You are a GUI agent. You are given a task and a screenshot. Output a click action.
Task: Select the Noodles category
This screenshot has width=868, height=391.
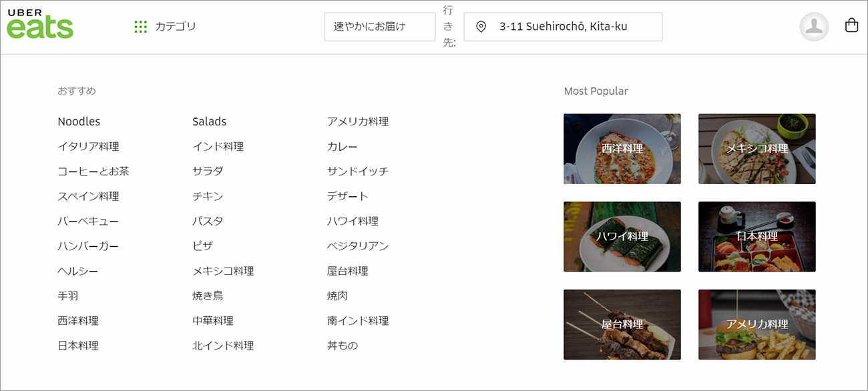(79, 121)
